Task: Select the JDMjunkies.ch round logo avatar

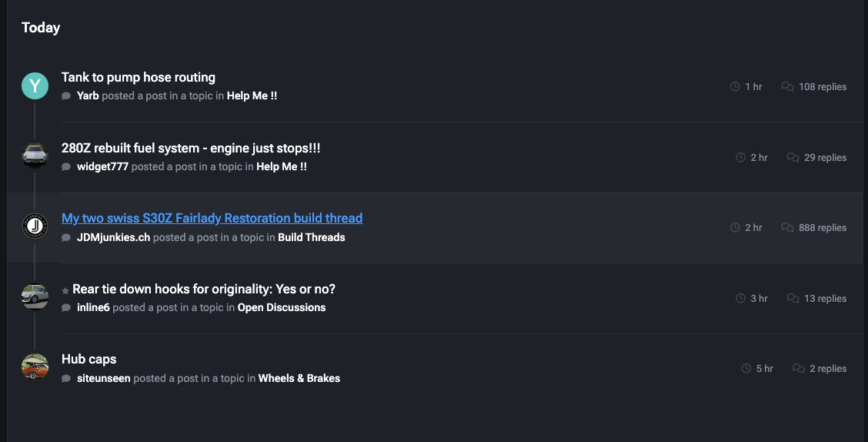Action: click(x=35, y=226)
